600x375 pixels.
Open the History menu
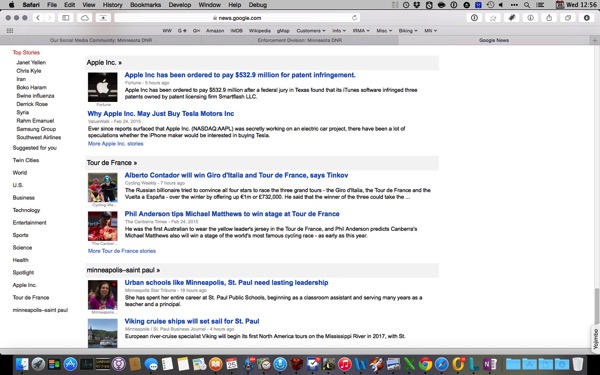[x=112, y=5]
